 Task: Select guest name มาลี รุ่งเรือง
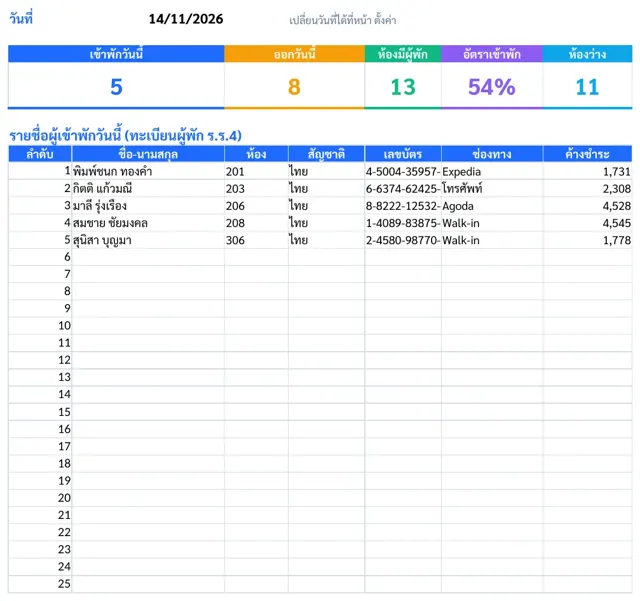[148, 205]
